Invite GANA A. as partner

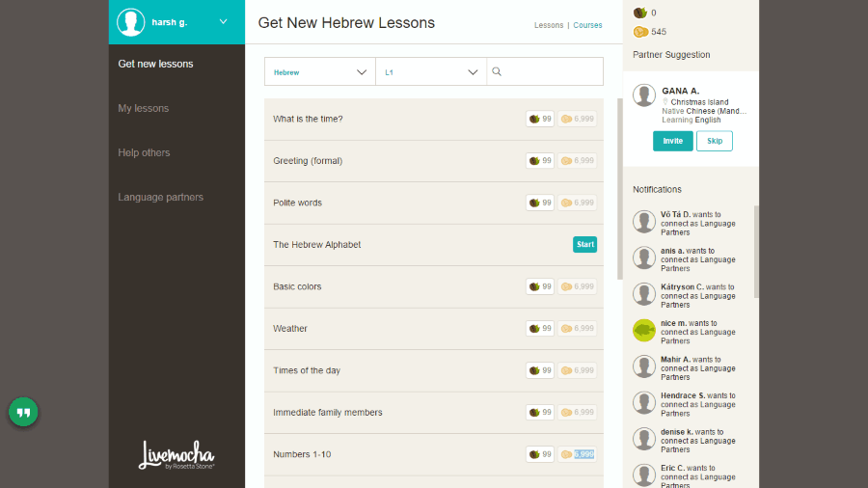(672, 141)
